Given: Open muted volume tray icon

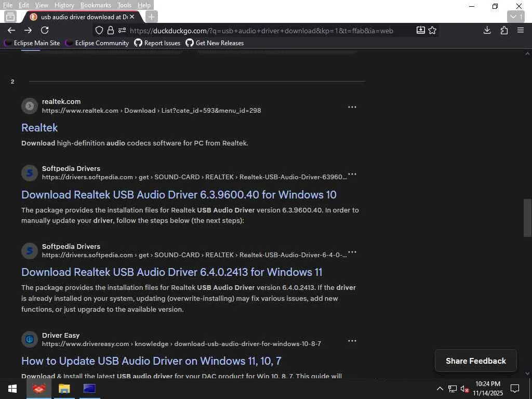Looking at the screenshot, I should pos(464,389).
